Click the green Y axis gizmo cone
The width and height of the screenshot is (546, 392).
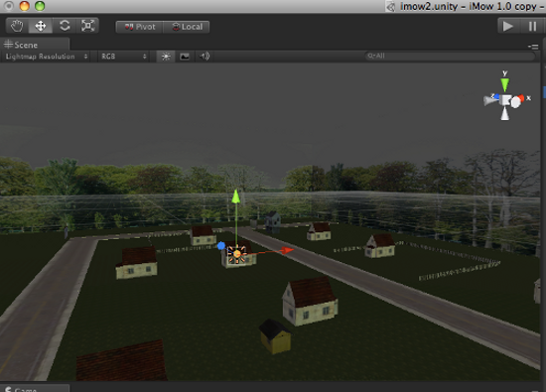504,84
